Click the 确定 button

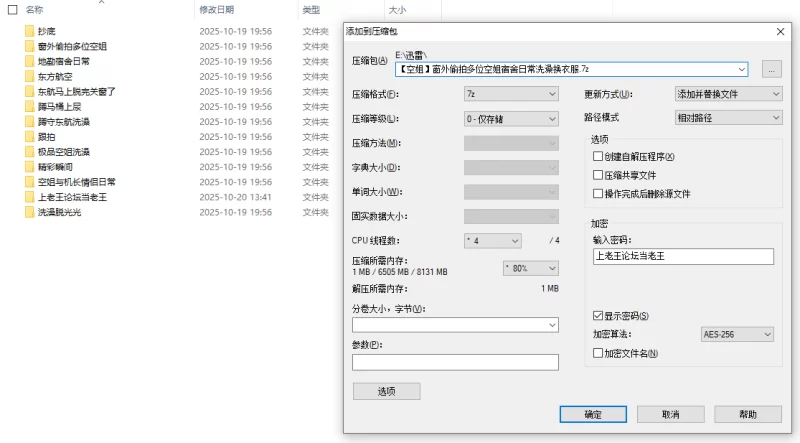(x=593, y=414)
